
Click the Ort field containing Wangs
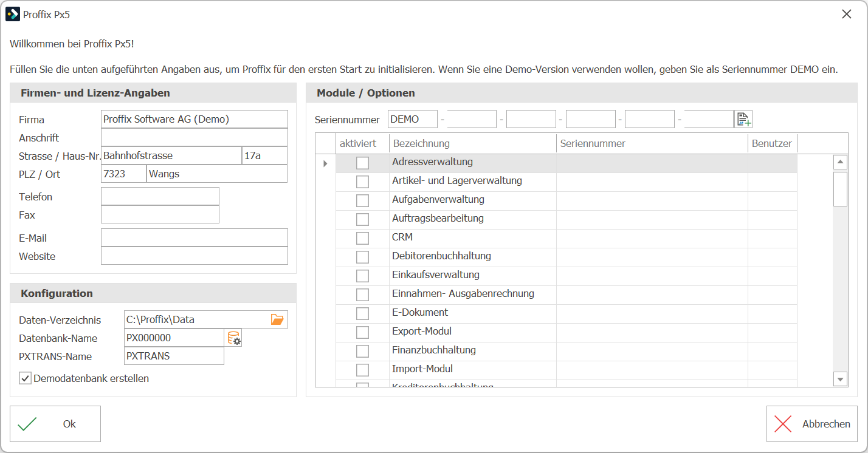pos(217,174)
